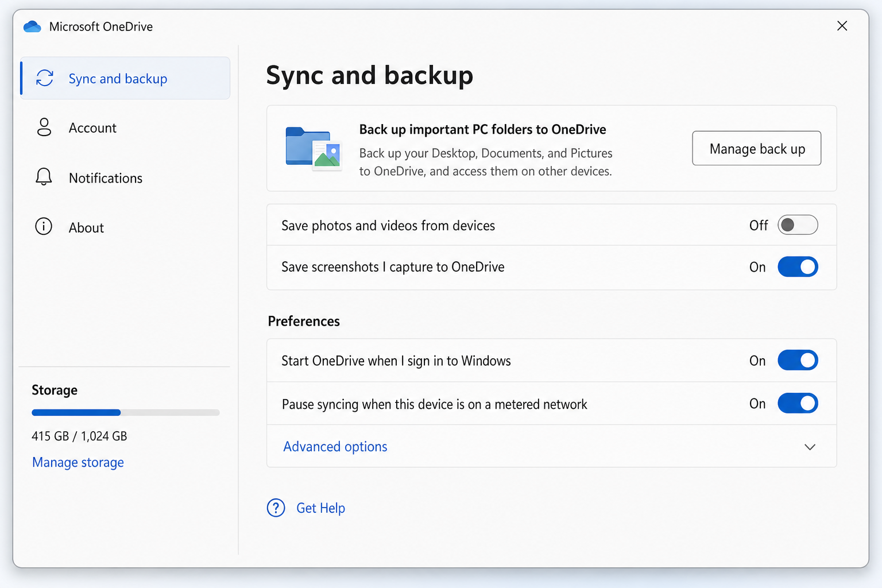
Task: Click the Advanced options link text
Action: click(335, 447)
